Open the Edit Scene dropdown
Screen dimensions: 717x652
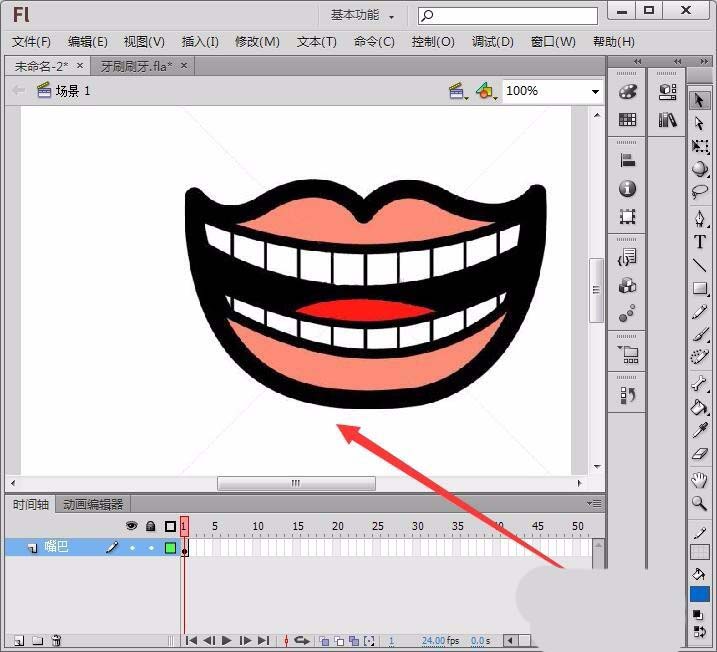point(458,91)
